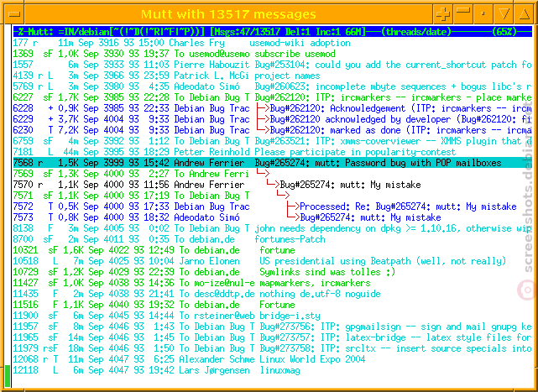Image resolution: width=538 pixels, height=392 pixels.
Task: Click the green xterm scrollbar thumb
Action: point(8,376)
